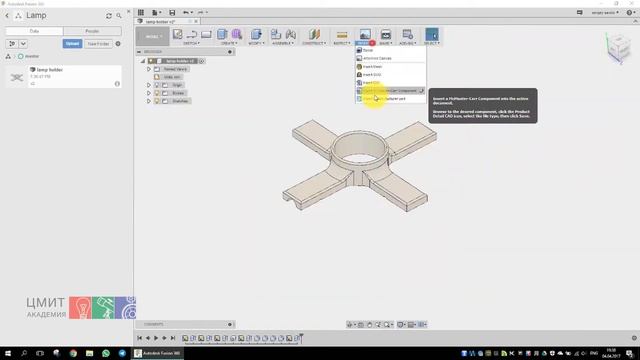Click the Measure ruler icon in Inspect
This screenshot has height=360, width=640.
point(342,35)
